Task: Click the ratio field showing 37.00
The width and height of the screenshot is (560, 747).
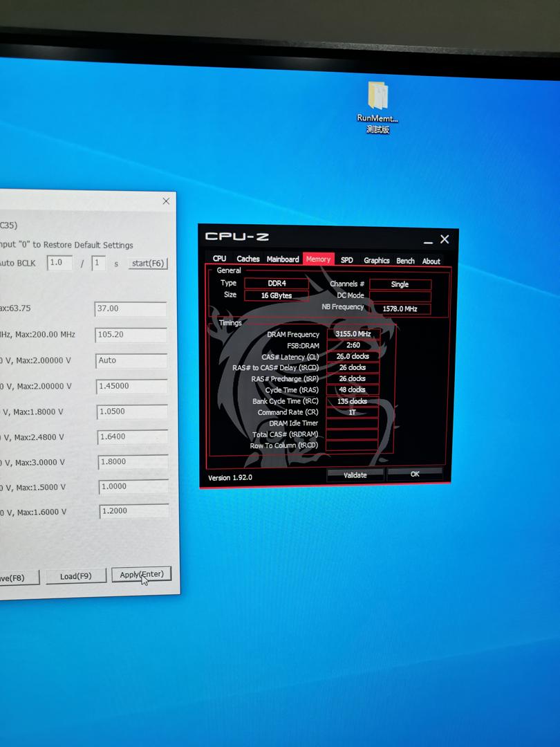Action: point(131,308)
